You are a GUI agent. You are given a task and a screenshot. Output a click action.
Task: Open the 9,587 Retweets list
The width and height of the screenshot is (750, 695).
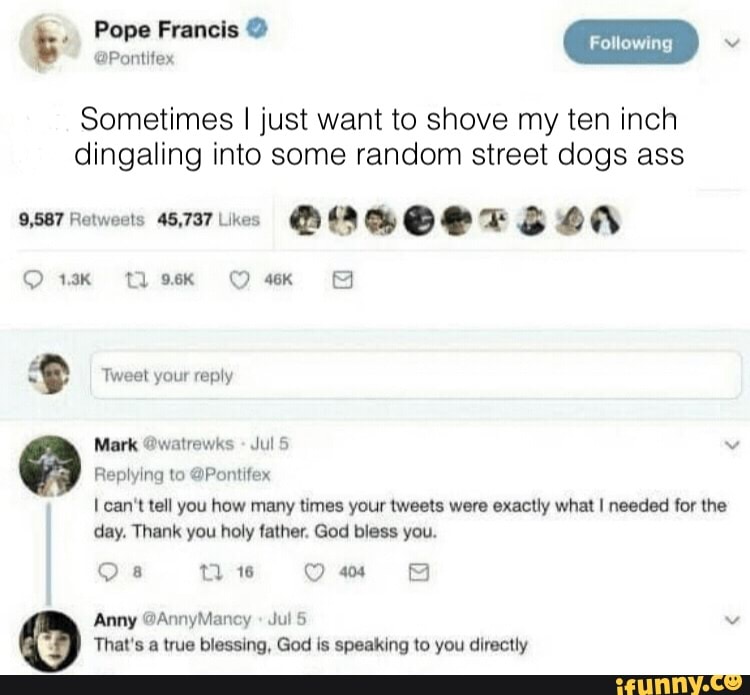click(x=81, y=220)
